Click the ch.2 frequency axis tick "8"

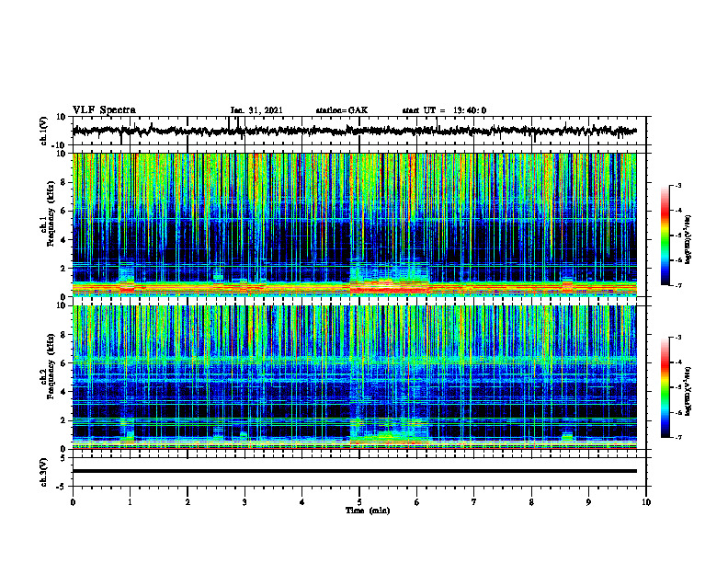tap(64, 335)
